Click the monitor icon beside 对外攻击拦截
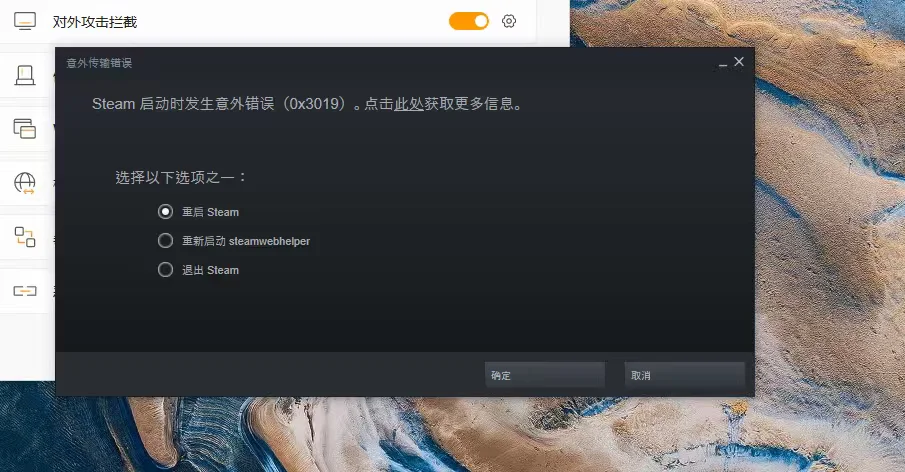905x472 pixels. pos(25,21)
